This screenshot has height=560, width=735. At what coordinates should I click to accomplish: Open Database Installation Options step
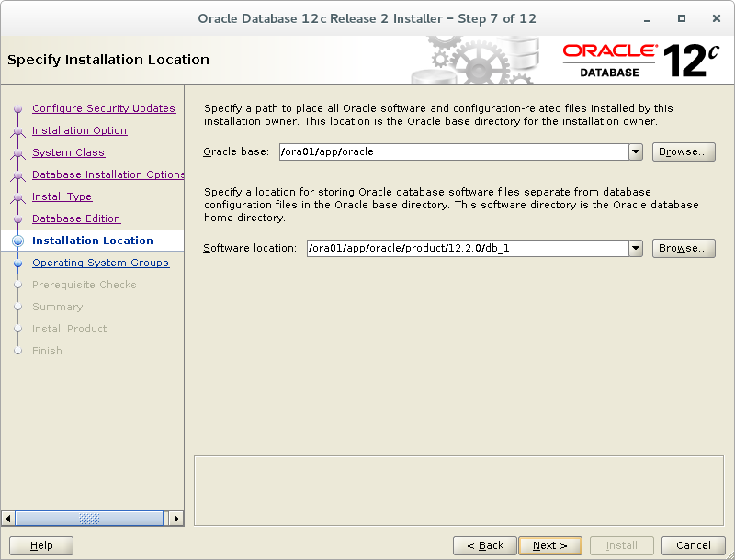pos(107,174)
